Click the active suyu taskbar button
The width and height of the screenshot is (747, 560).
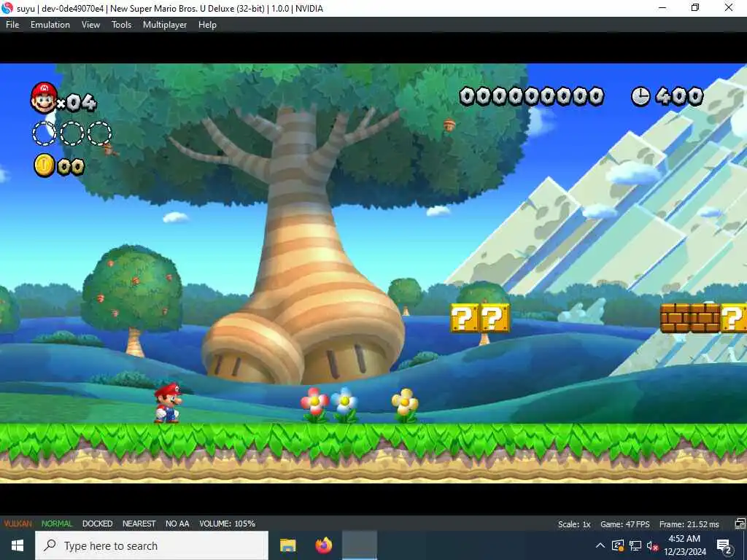tap(360, 545)
